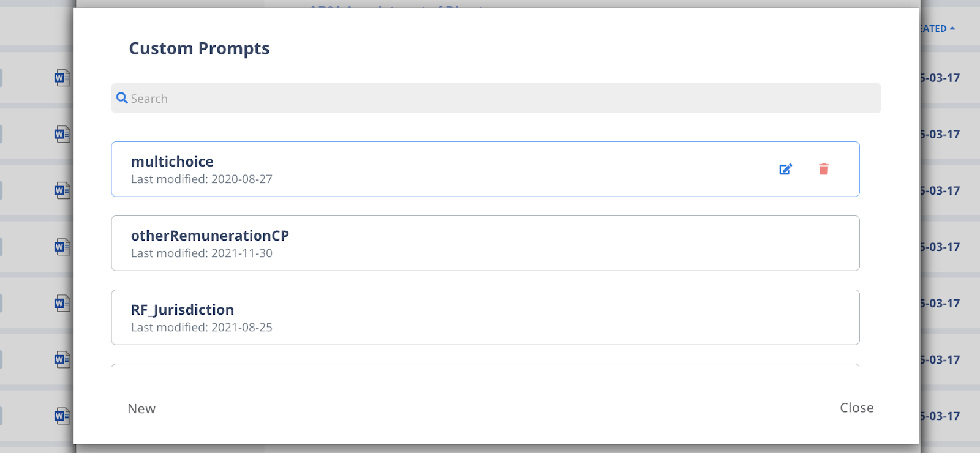Create a New custom prompt
Screen dimensions: 980x453
(x=141, y=408)
